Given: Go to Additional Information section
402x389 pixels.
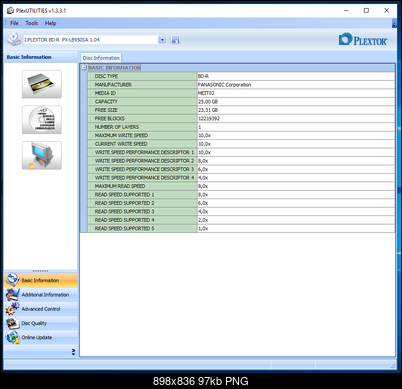Looking at the screenshot, I should [x=41, y=295].
